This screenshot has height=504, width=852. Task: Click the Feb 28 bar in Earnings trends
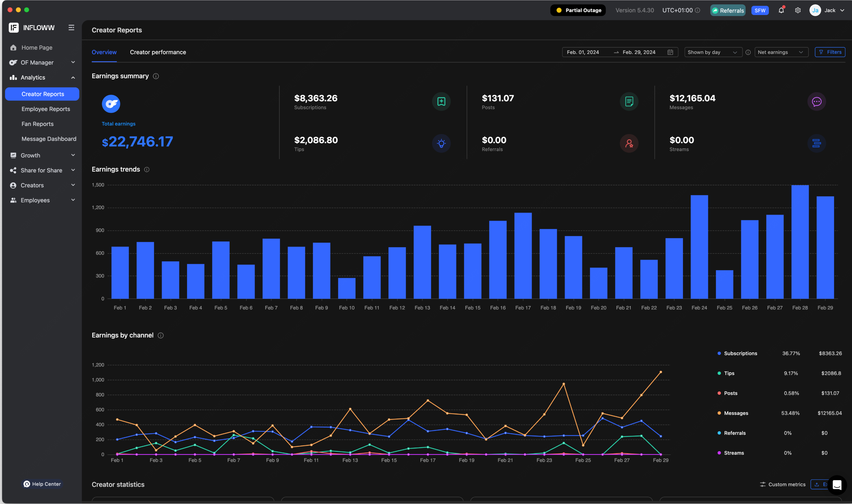pos(800,242)
